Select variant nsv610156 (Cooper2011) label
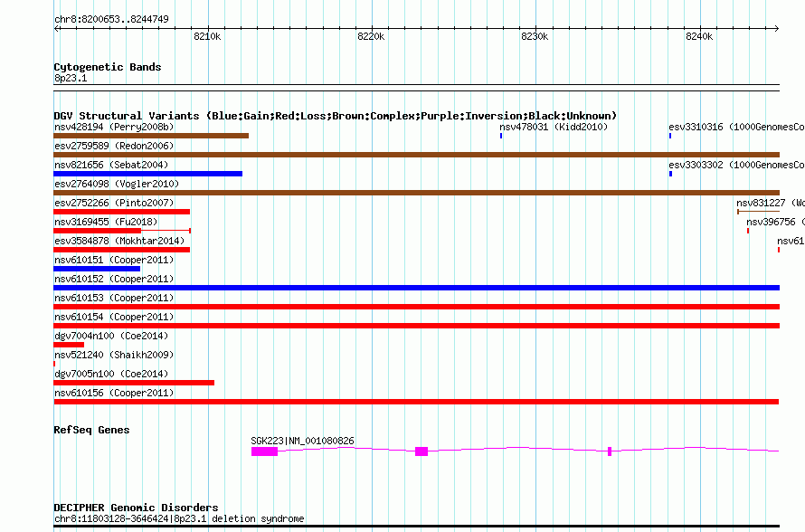 (114, 393)
